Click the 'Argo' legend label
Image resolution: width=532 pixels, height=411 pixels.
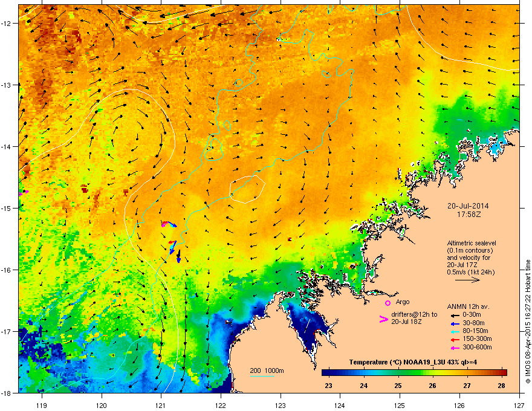[x=403, y=302]
